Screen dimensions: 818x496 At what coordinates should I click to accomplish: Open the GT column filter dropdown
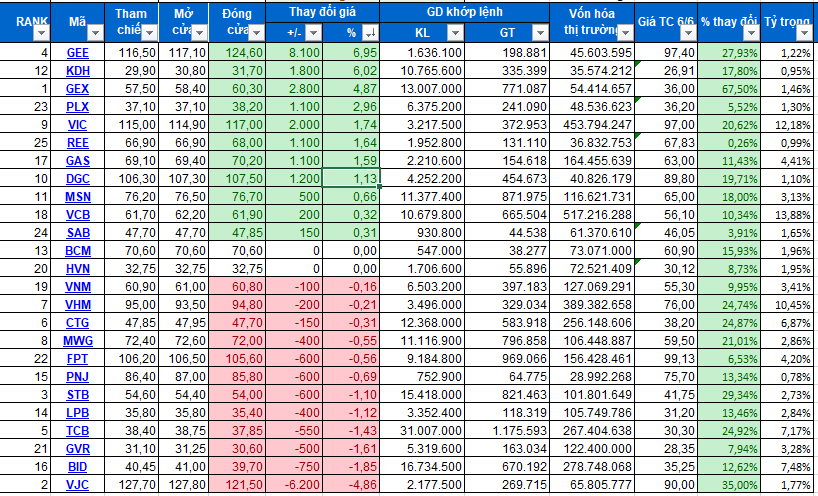click(540, 33)
